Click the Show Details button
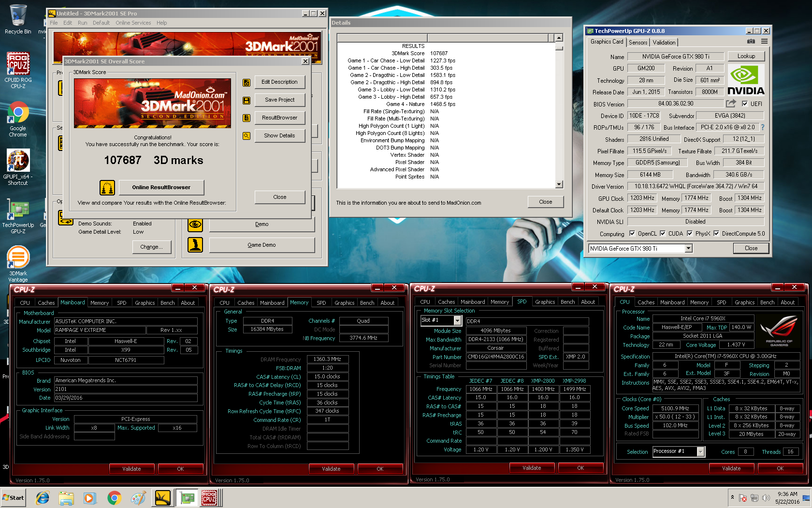This screenshot has height=508, width=812. (279, 135)
